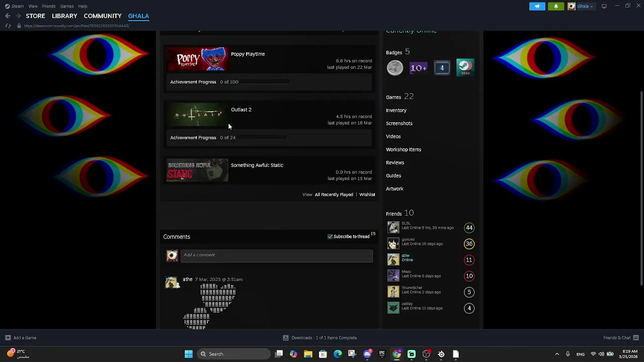Open the View menu
This screenshot has width=644, height=362.
click(x=33, y=6)
